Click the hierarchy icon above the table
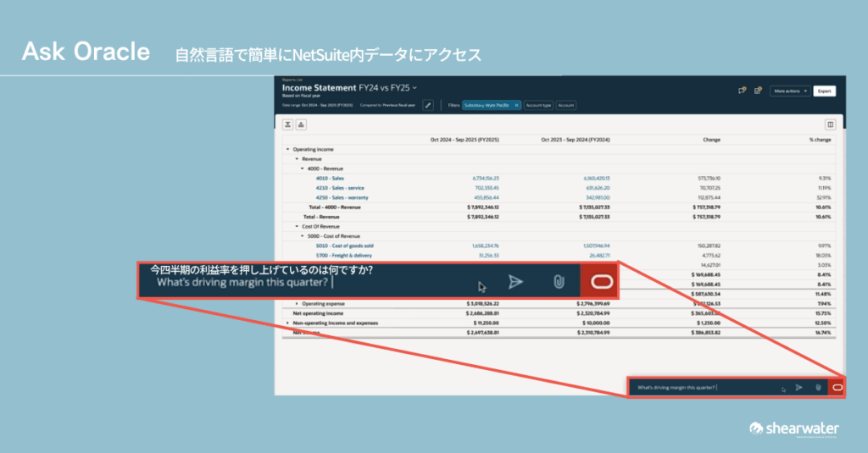The image size is (868, 453). (301, 124)
